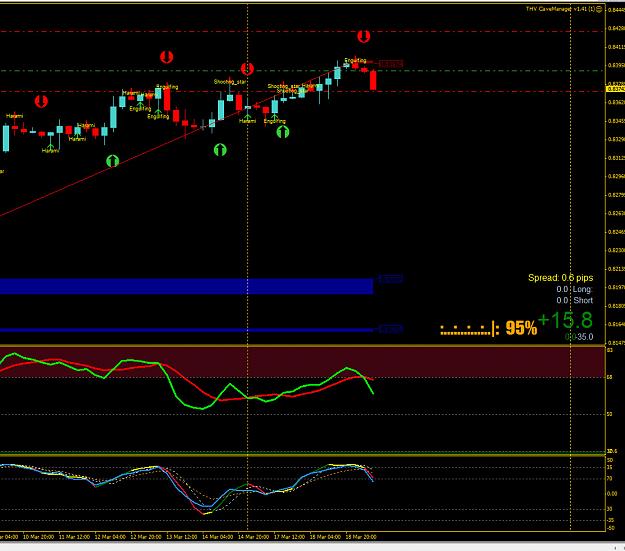
Task: Click the 18 Mar 20:00 time axis label
Action: tap(361, 537)
